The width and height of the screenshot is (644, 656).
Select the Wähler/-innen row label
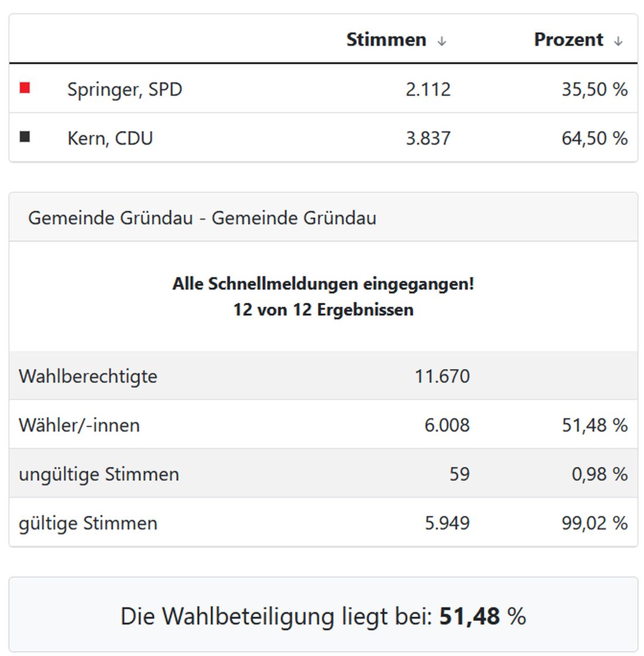pyautogui.click(x=79, y=425)
